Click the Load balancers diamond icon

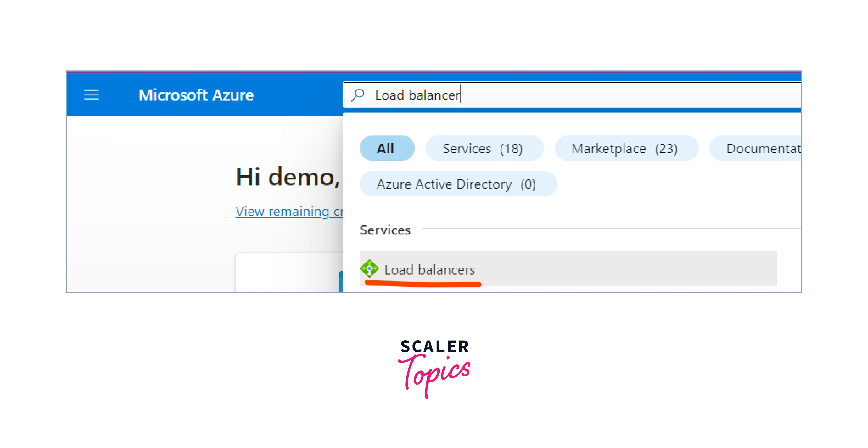[369, 269]
